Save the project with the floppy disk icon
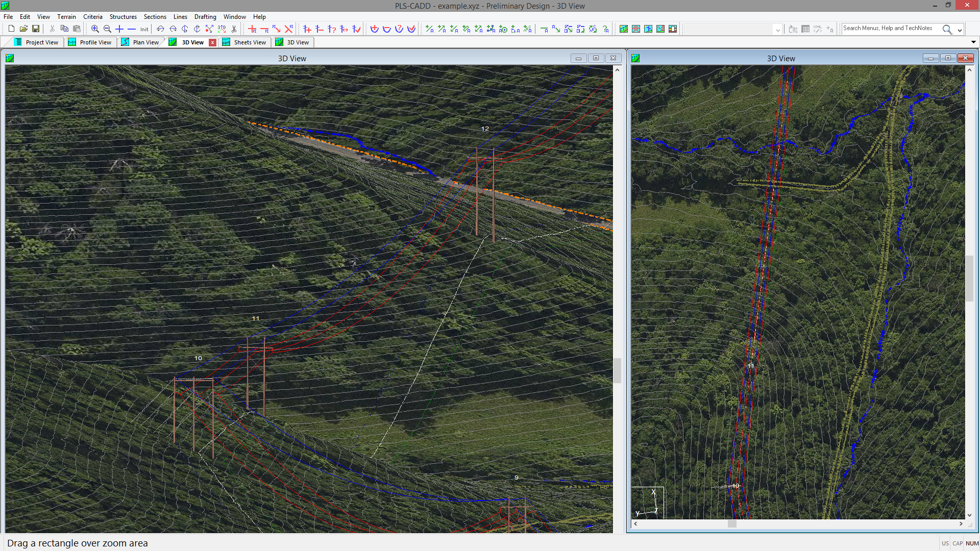980x551 pixels. 36,29
